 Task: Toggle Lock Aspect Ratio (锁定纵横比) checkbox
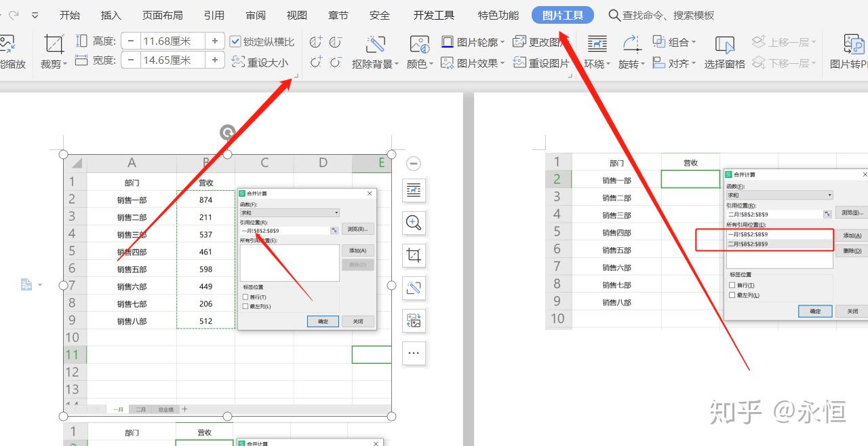pyautogui.click(x=235, y=41)
